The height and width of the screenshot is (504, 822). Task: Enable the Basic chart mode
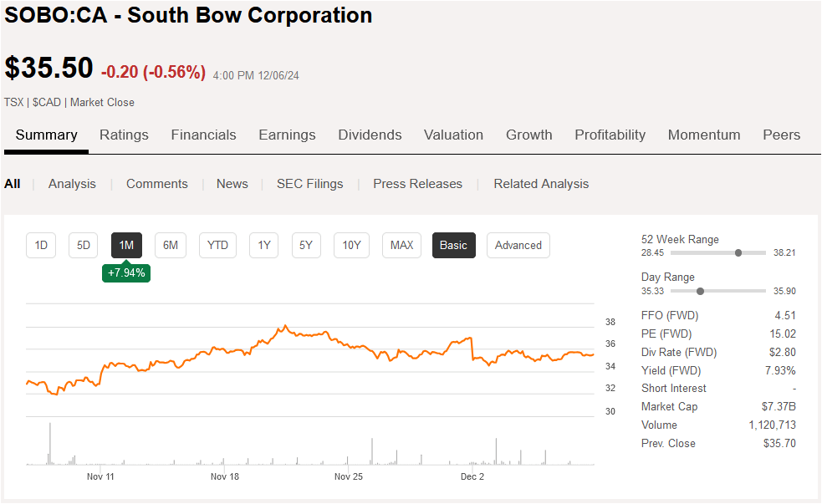[x=453, y=245]
